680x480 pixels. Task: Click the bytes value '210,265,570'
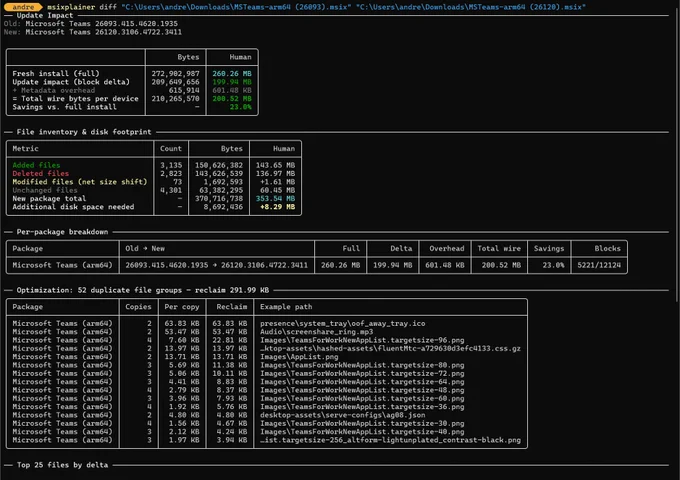(175, 98)
